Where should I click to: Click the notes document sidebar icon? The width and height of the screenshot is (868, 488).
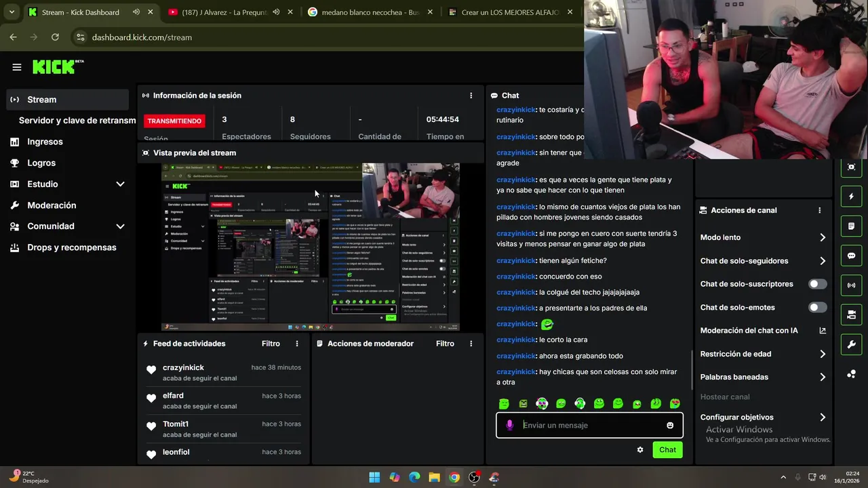[x=852, y=226]
